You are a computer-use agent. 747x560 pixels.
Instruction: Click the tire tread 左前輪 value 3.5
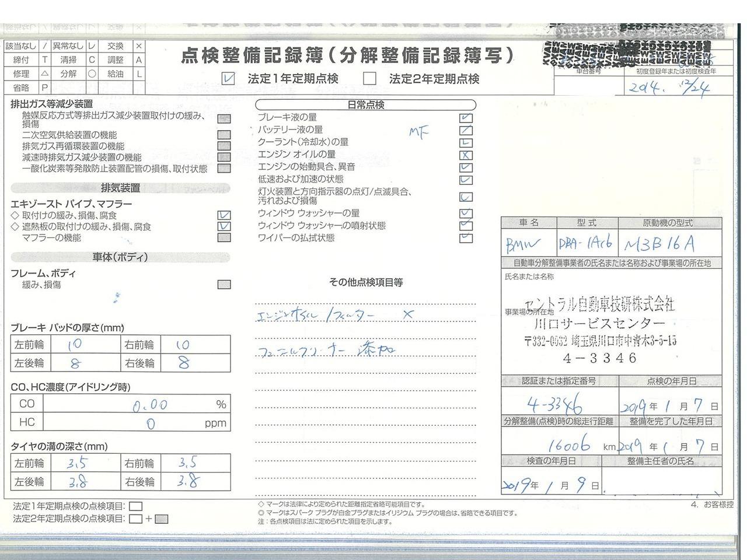tap(77, 464)
